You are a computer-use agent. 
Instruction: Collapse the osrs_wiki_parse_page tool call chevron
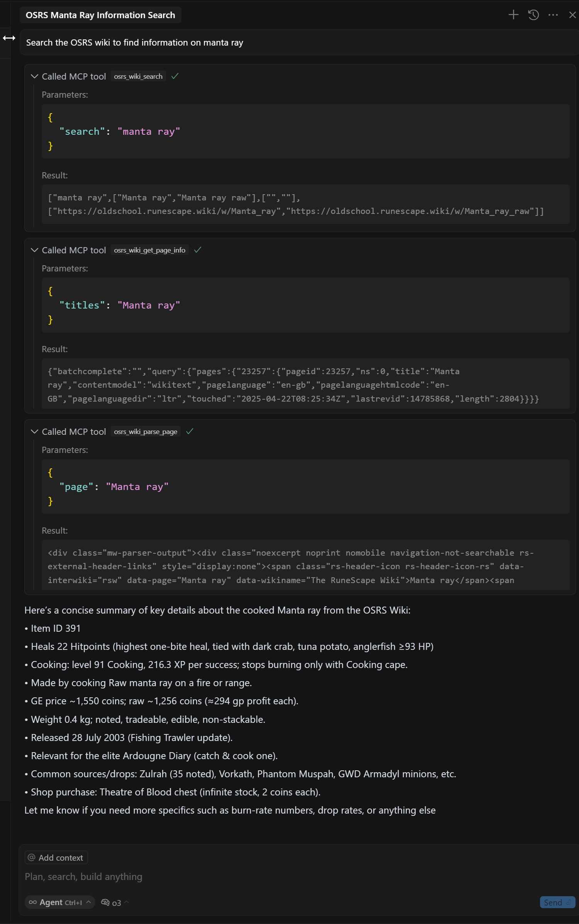[34, 432]
